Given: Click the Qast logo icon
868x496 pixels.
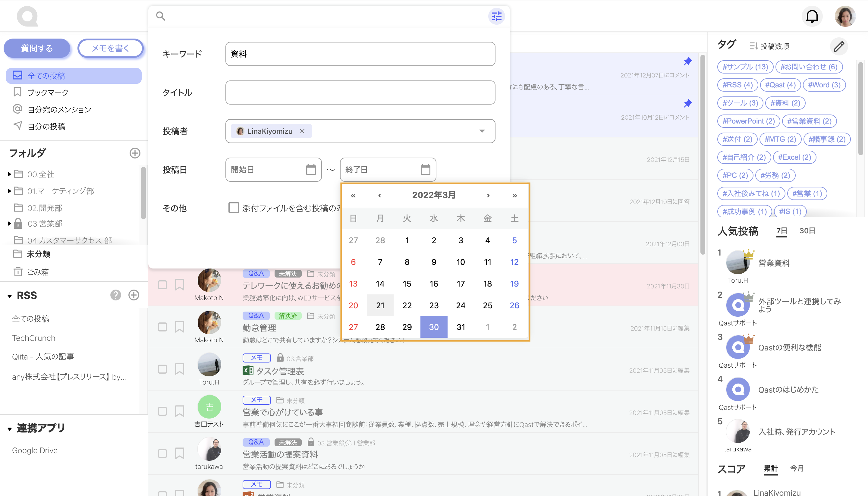Looking at the screenshot, I should 27,16.
